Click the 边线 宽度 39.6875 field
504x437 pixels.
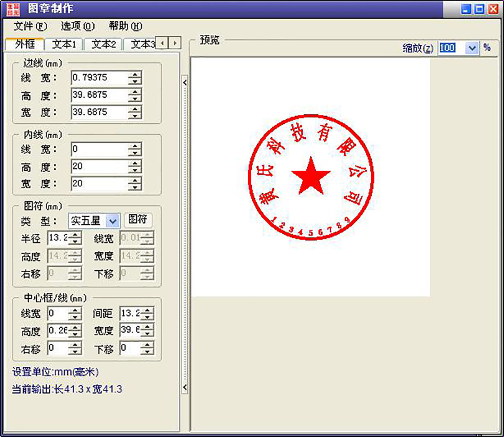(100, 112)
